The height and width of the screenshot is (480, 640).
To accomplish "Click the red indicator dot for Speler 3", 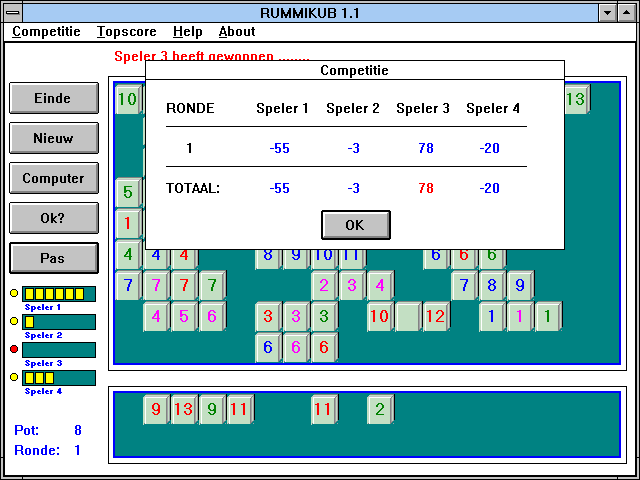I will pyautogui.click(x=14, y=349).
